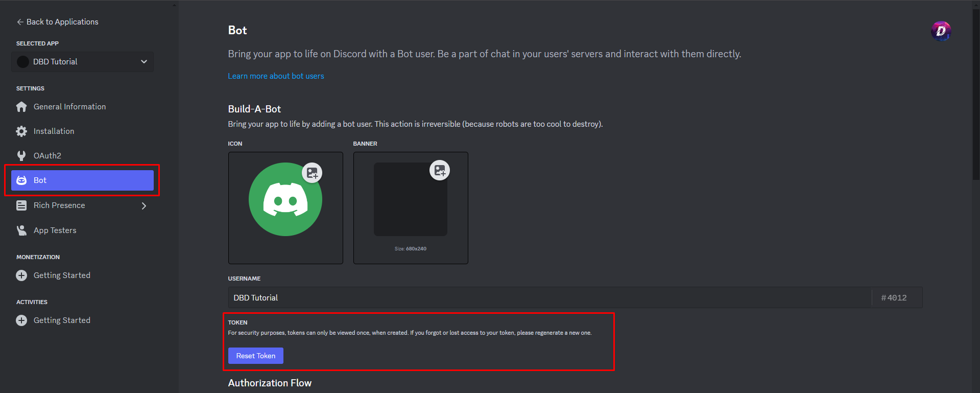The height and width of the screenshot is (393, 980).
Task: Click plus icon under Monetization
Action: [x=21, y=275]
